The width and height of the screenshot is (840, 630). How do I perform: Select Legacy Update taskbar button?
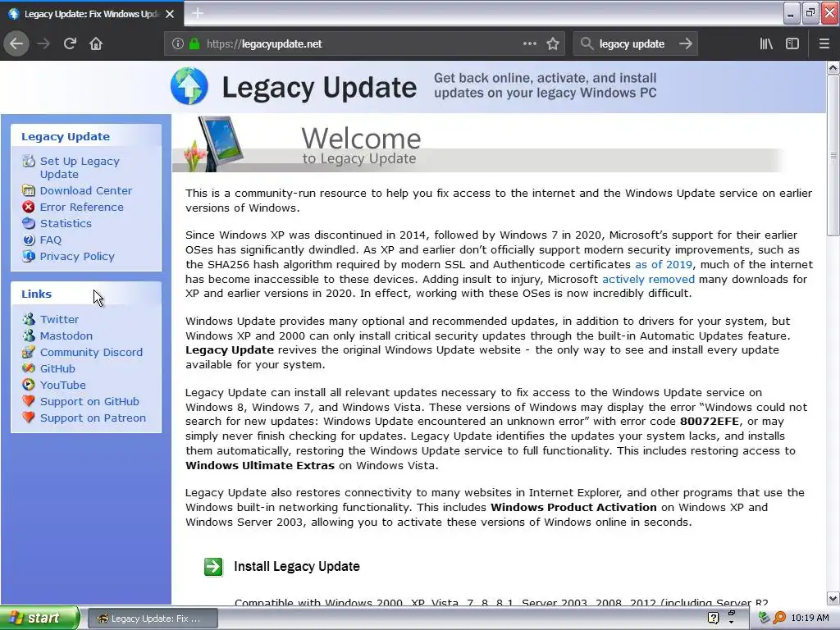coord(153,619)
